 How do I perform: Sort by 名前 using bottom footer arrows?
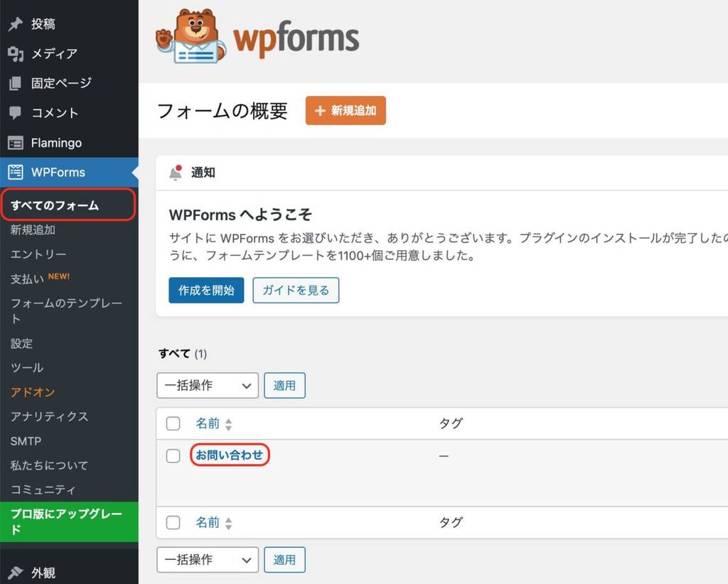[228, 523]
